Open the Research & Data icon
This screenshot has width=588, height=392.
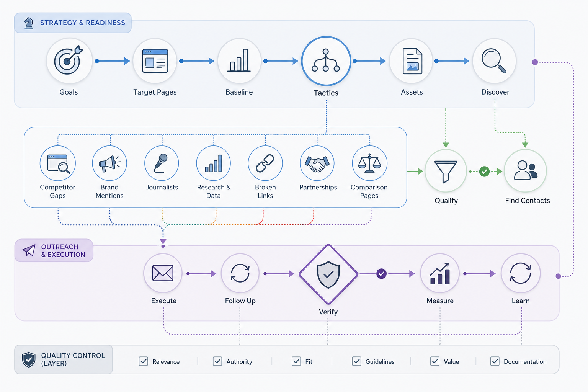(214, 163)
